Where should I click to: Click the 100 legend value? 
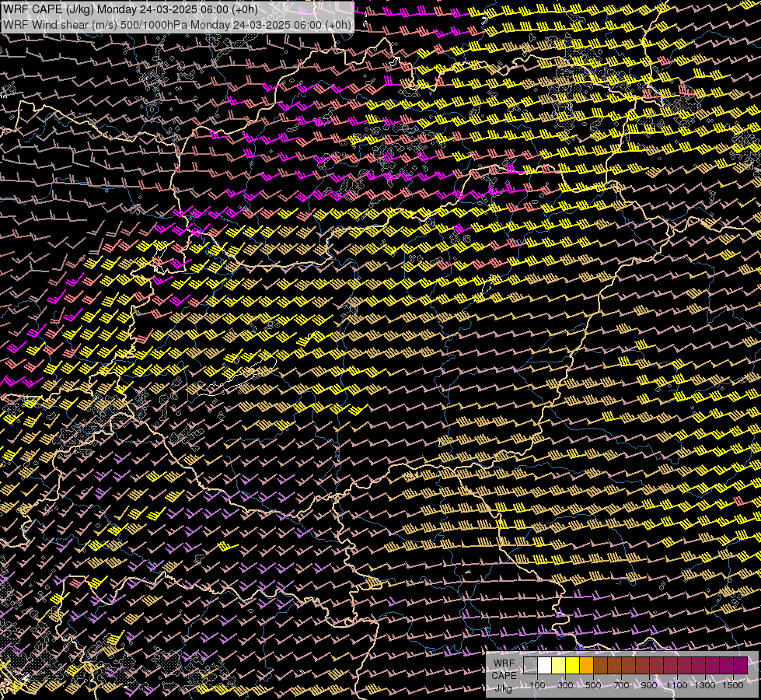coord(538,685)
